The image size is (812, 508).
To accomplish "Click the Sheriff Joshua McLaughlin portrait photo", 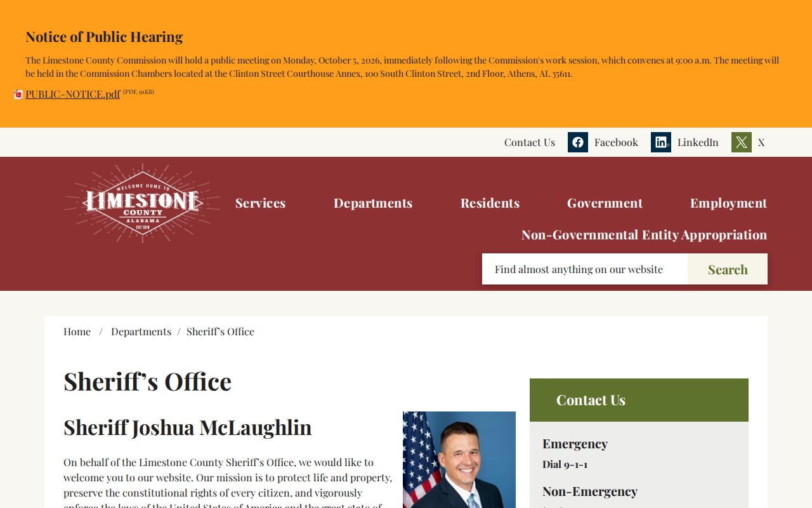I will (459, 460).
